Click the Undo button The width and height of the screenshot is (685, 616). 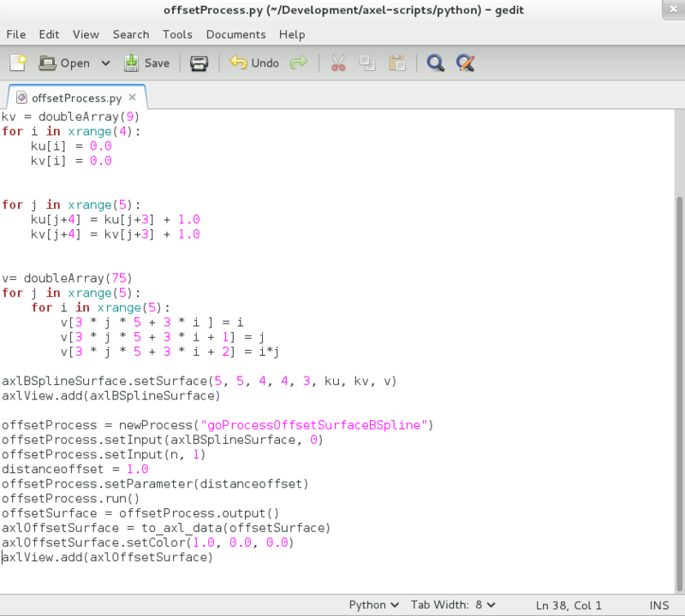tap(254, 62)
